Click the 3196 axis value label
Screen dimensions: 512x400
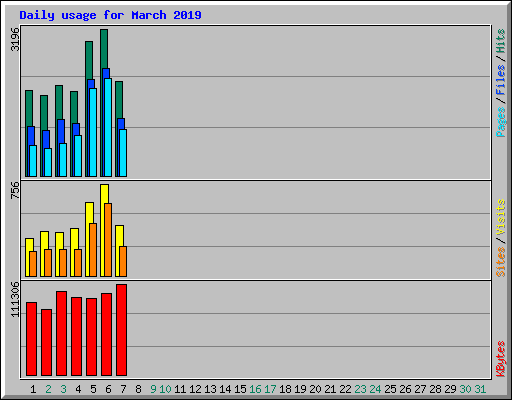coord(15,39)
